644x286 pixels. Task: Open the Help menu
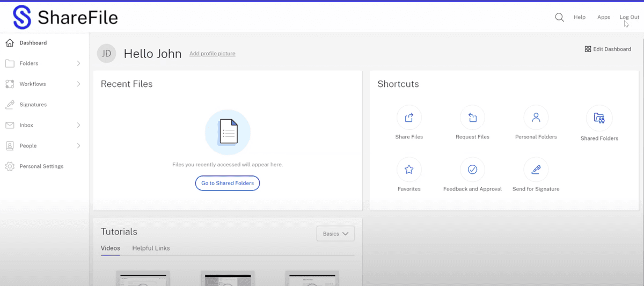coord(580,17)
